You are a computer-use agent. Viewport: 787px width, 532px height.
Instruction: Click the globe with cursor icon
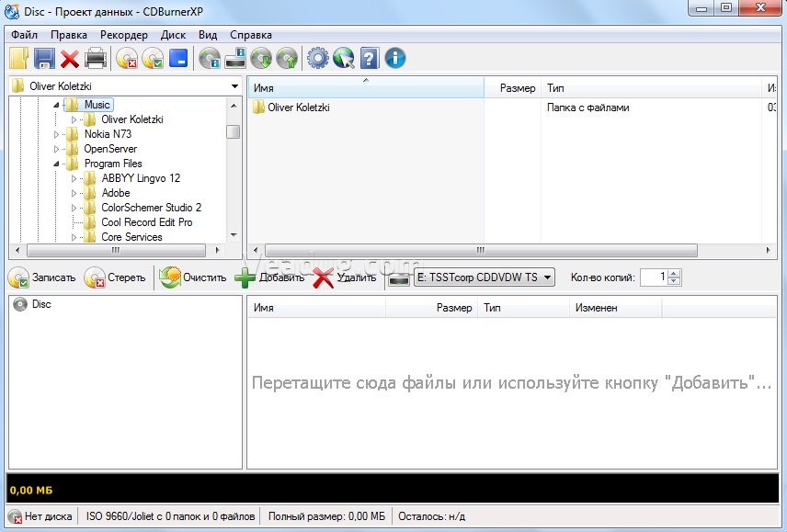coord(344,58)
